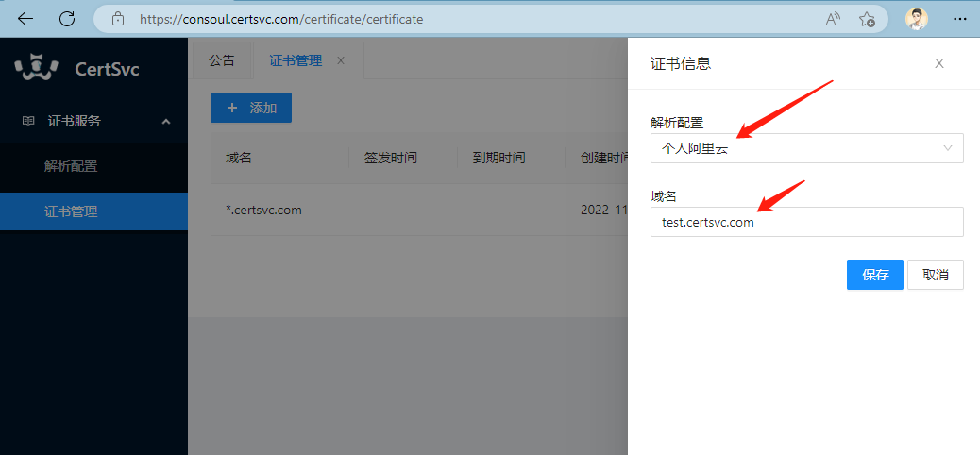Close the 证书管理 tab with its x
This screenshot has width=980, height=455.
[341, 60]
